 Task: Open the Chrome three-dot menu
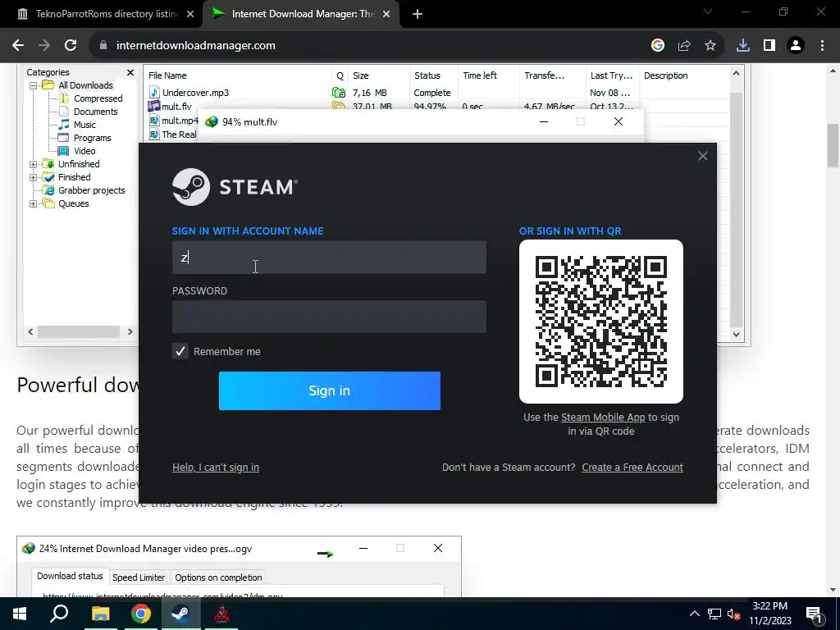click(x=822, y=46)
